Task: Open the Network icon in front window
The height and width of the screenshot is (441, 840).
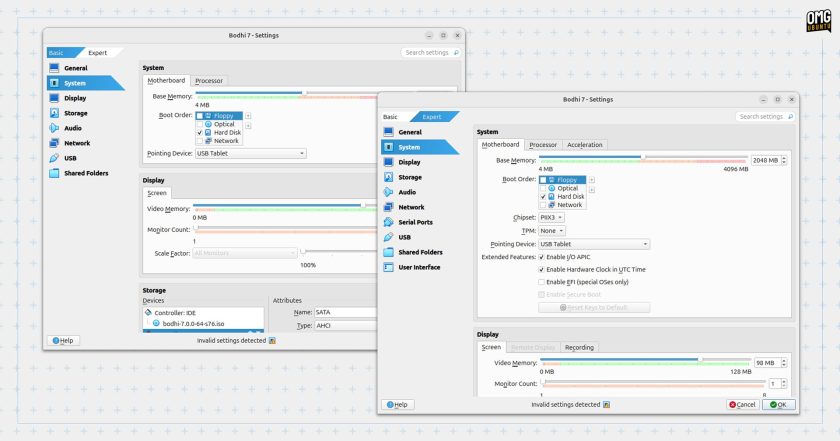Action: pos(388,207)
